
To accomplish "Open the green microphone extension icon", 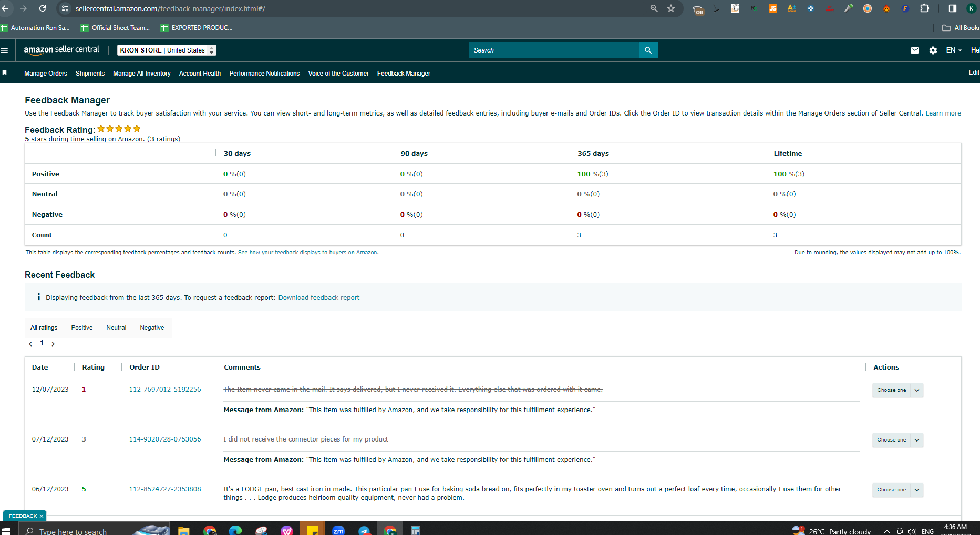I will (849, 8).
